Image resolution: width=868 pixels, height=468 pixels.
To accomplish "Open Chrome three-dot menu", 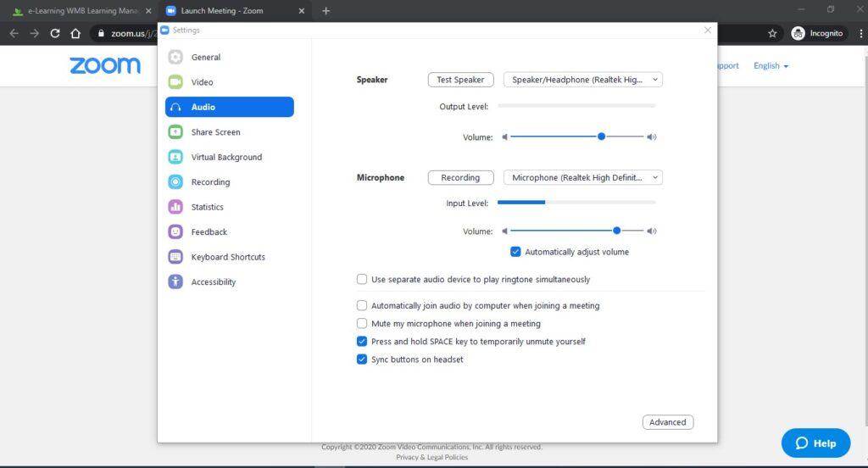I will coord(861,33).
